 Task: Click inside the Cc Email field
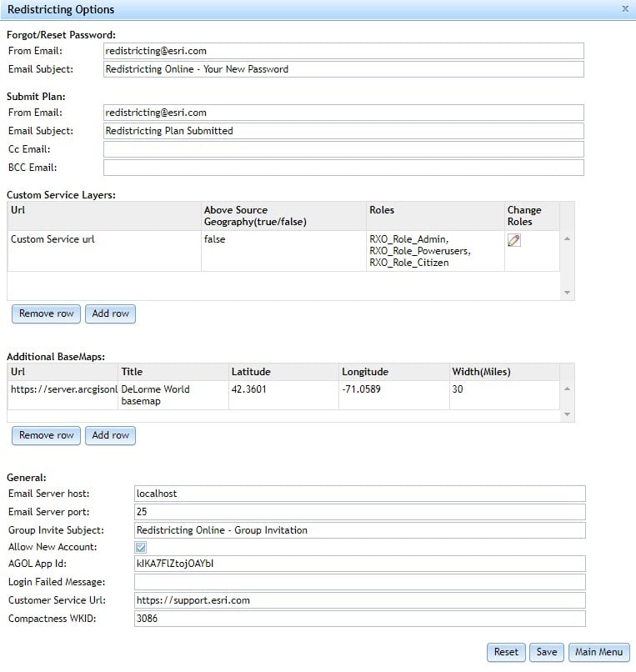pos(342,148)
